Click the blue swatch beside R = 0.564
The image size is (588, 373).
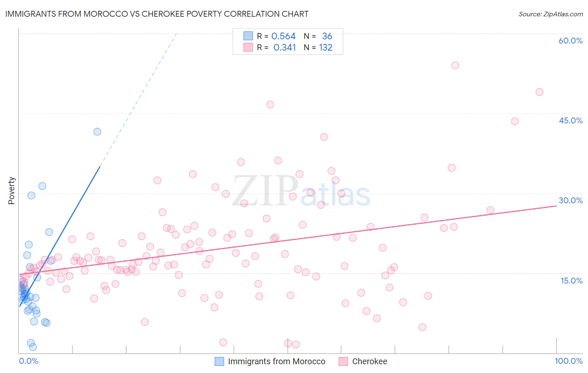click(248, 36)
